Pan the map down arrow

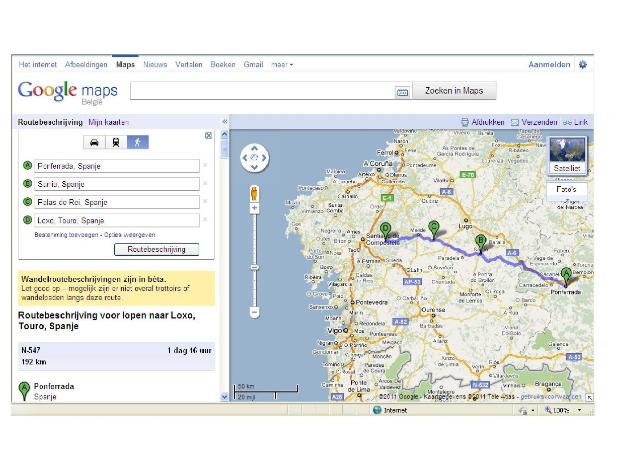254,167
